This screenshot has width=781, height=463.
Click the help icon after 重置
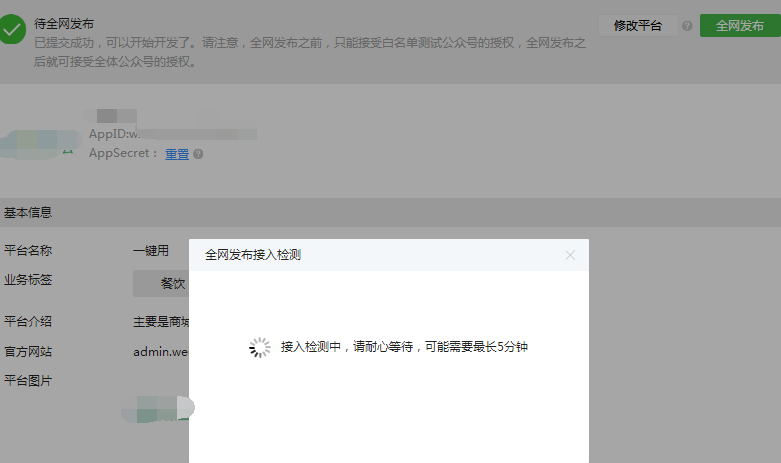(x=198, y=154)
